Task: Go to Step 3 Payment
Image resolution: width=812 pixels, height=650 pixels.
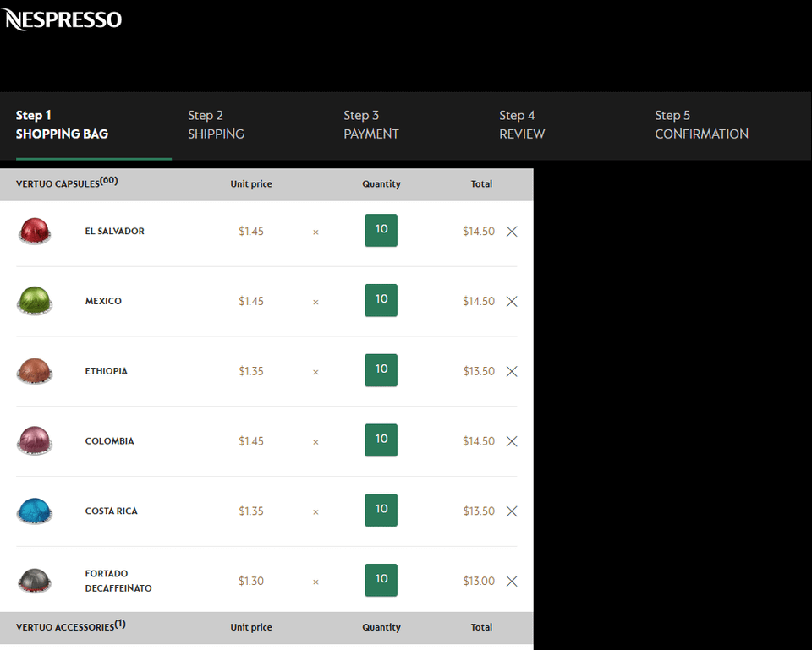Action: (371, 125)
